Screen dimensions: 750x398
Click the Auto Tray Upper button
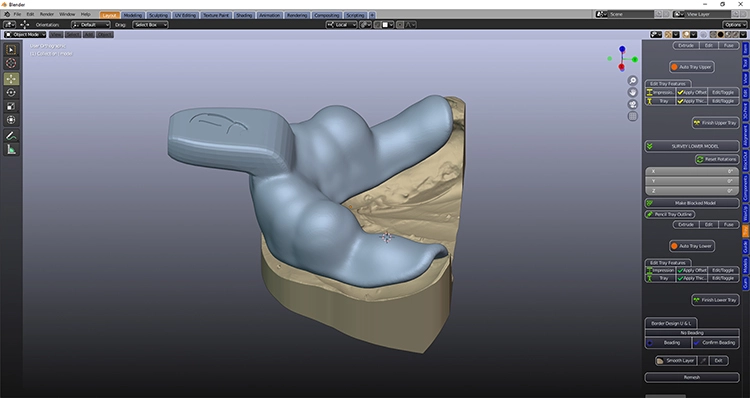692,67
